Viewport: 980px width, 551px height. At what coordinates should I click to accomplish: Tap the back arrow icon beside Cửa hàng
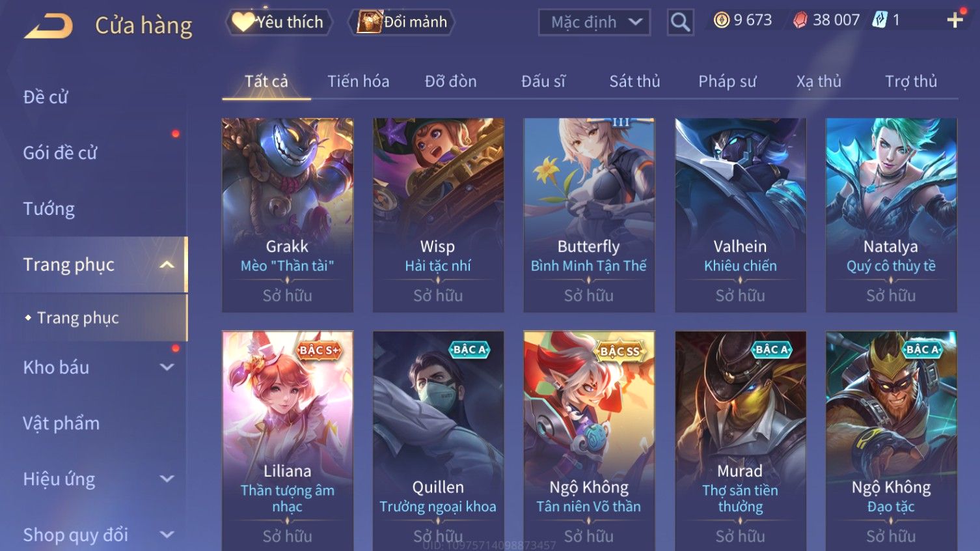(49, 25)
